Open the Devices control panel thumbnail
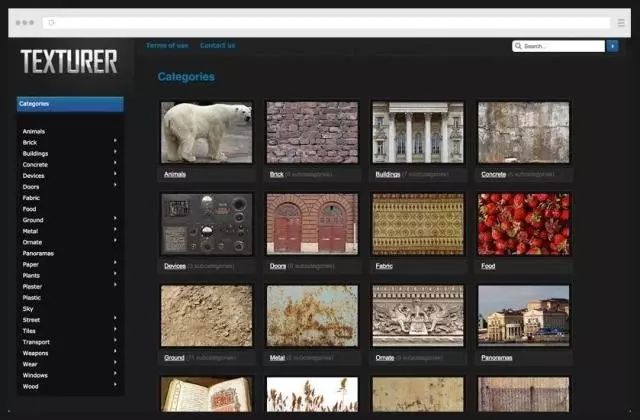Screen dimensions: 640x420 207,224
